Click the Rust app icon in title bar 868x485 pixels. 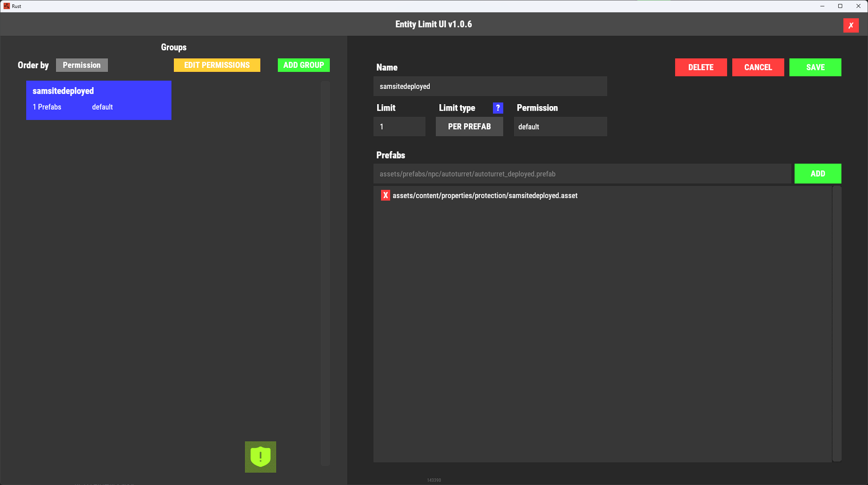[x=6, y=6]
